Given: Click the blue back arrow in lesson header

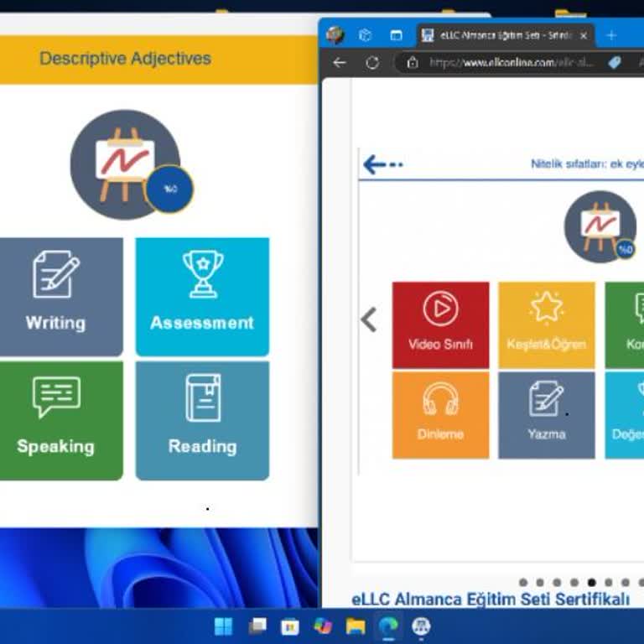Looking at the screenshot, I should tap(382, 164).
